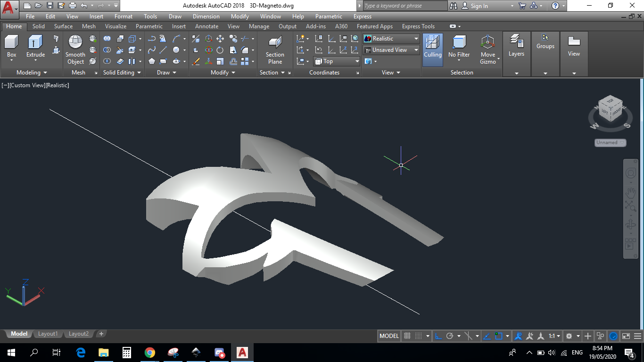This screenshot has height=362, width=644.
Task: Pick the Spline fit draw tool
Action: coord(151,50)
